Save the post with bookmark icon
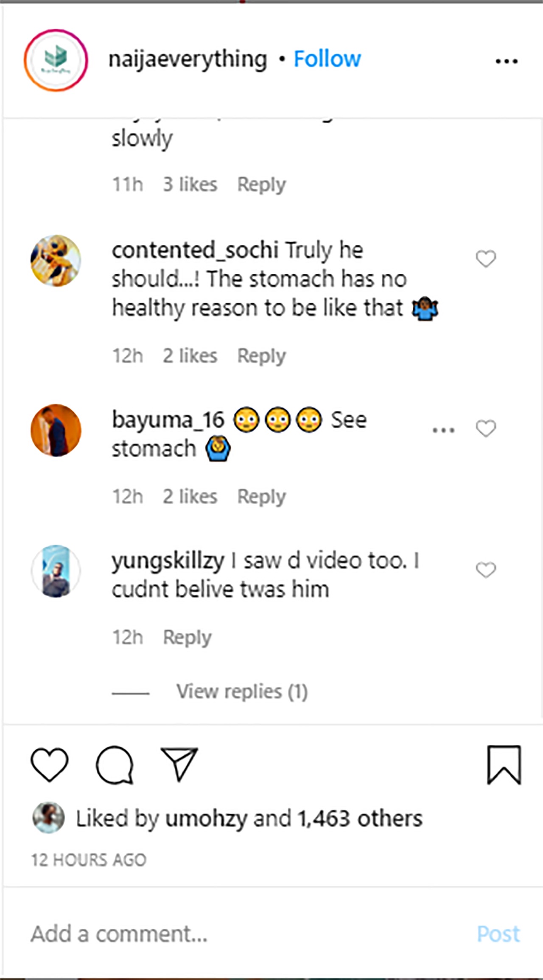Screen dimensions: 543x980 click(x=504, y=765)
